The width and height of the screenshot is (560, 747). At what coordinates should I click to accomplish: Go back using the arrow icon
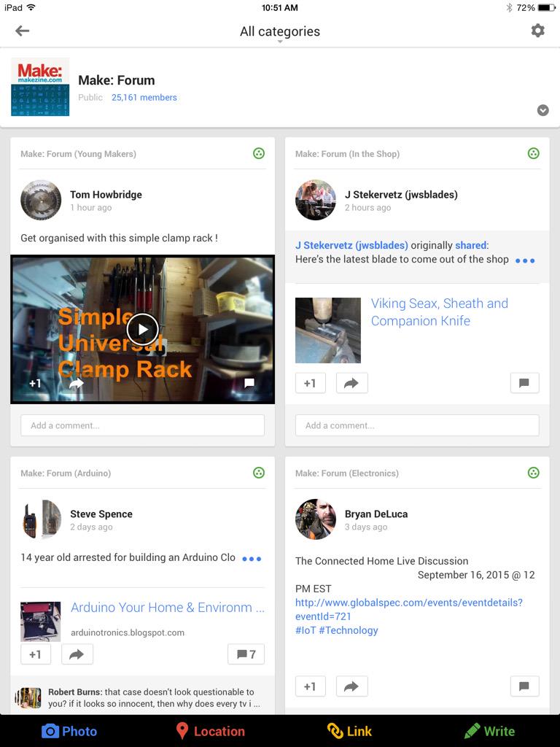pyautogui.click(x=22, y=31)
